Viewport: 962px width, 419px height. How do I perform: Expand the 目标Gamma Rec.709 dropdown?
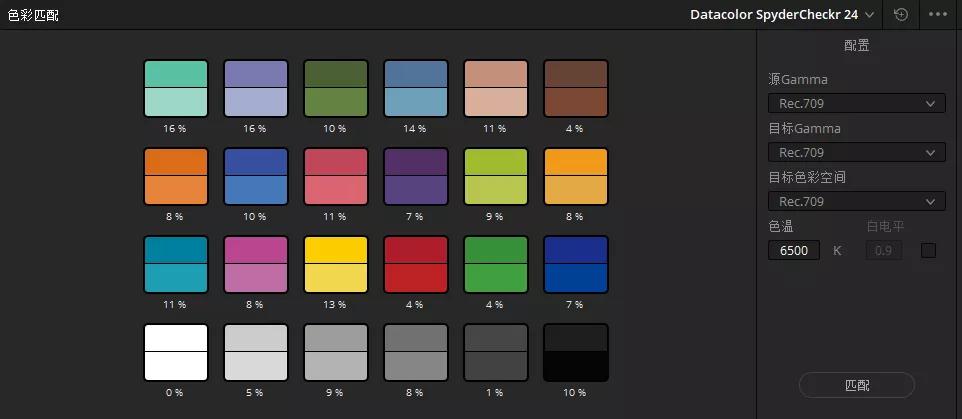[856, 152]
